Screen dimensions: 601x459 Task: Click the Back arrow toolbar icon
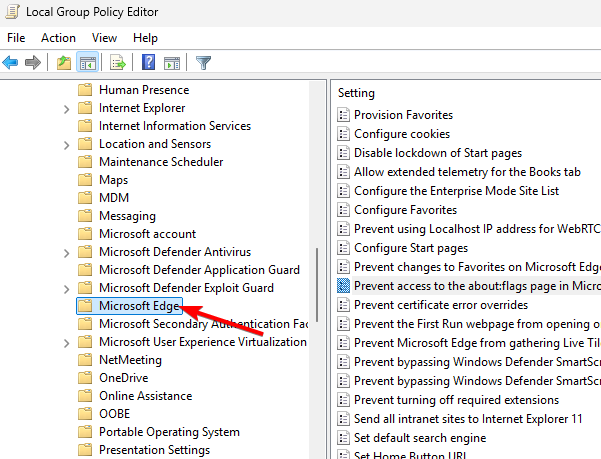pyautogui.click(x=10, y=62)
